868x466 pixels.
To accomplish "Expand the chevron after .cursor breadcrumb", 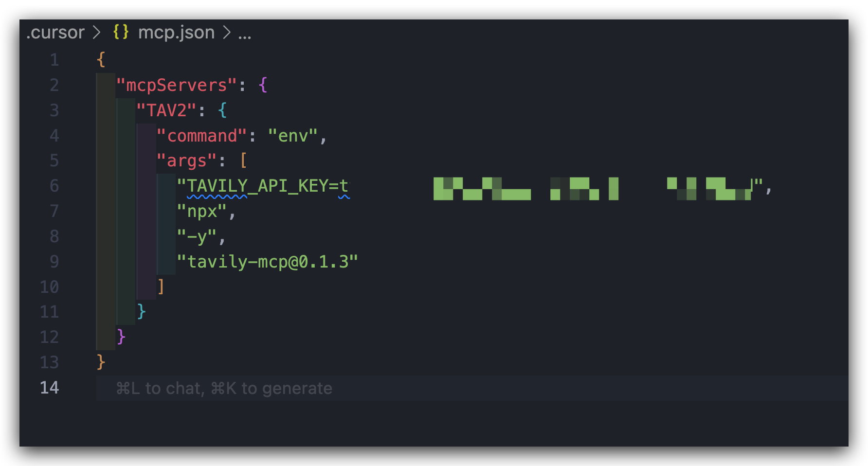I will [x=96, y=32].
